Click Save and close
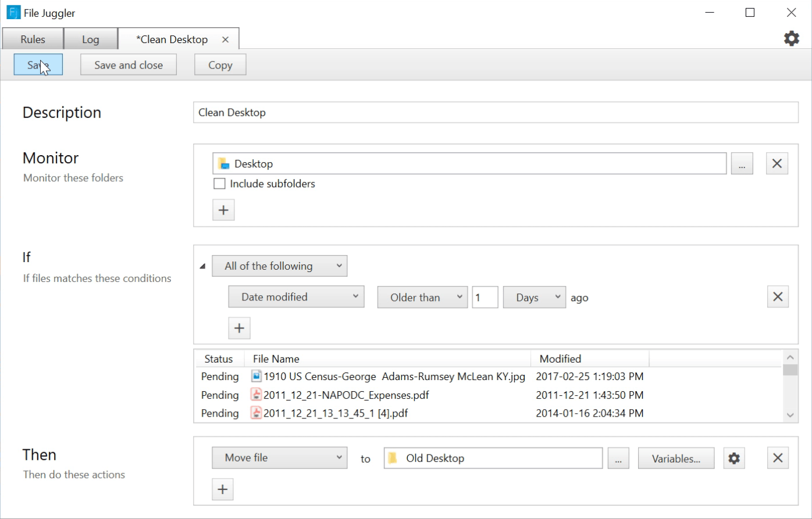This screenshot has height=519, width=812. click(x=129, y=65)
